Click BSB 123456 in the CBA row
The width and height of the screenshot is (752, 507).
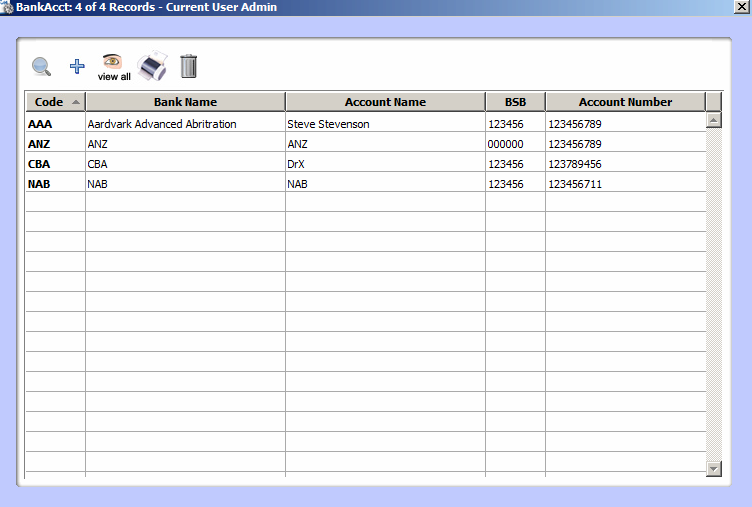pos(515,164)
